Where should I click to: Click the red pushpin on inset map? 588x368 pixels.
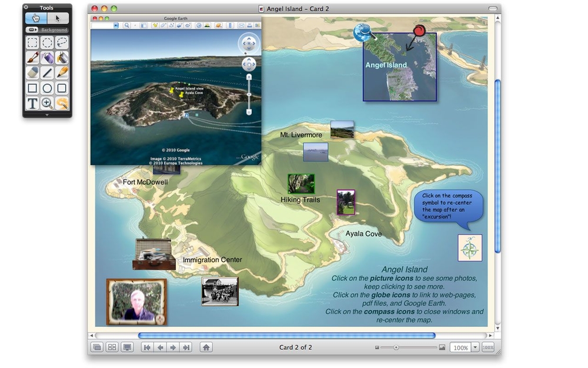419,31
